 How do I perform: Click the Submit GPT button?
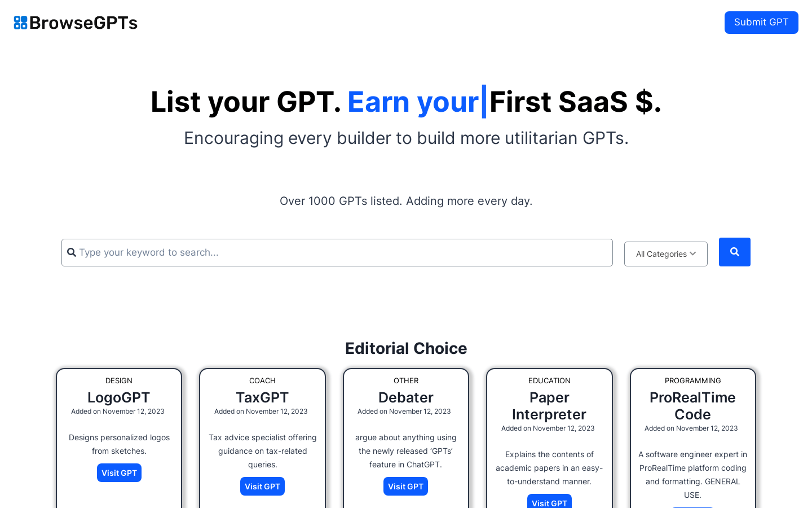point(761,23)
